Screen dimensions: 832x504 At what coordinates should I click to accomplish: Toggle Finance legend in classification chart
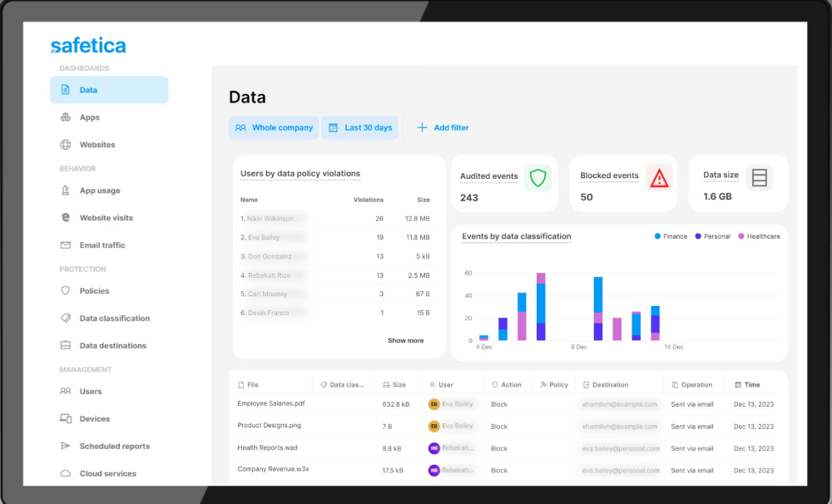[x=670, y=236]
